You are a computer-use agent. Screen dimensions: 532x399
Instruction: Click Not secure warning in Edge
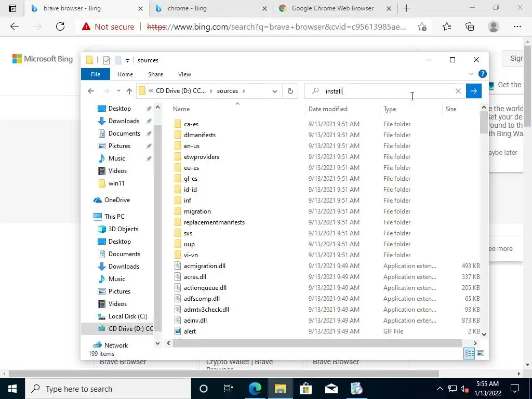(x=108, y=27)
